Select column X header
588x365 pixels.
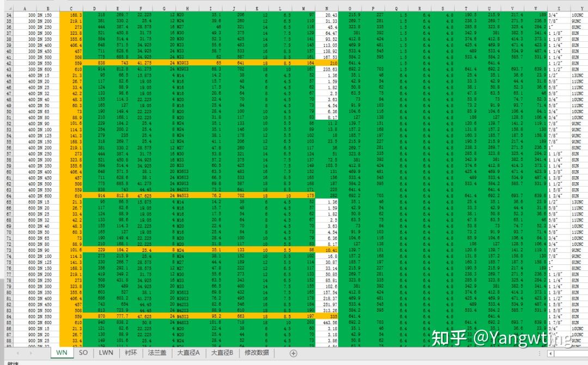[559, 8]
